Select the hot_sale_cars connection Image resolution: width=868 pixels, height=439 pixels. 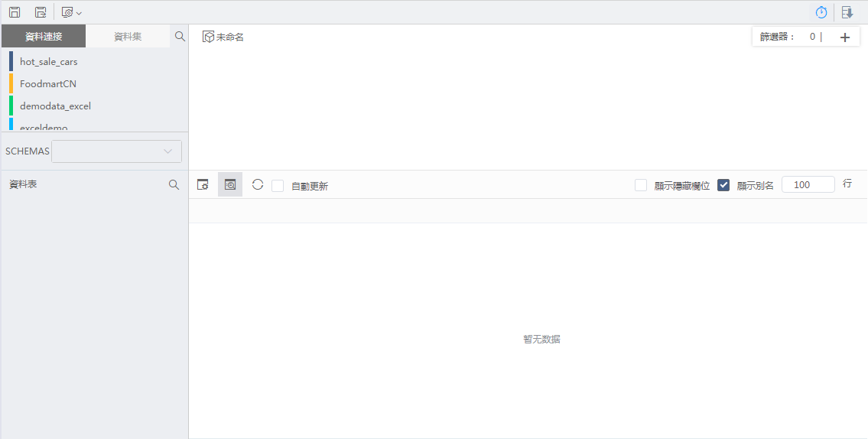tap(49, 61)
